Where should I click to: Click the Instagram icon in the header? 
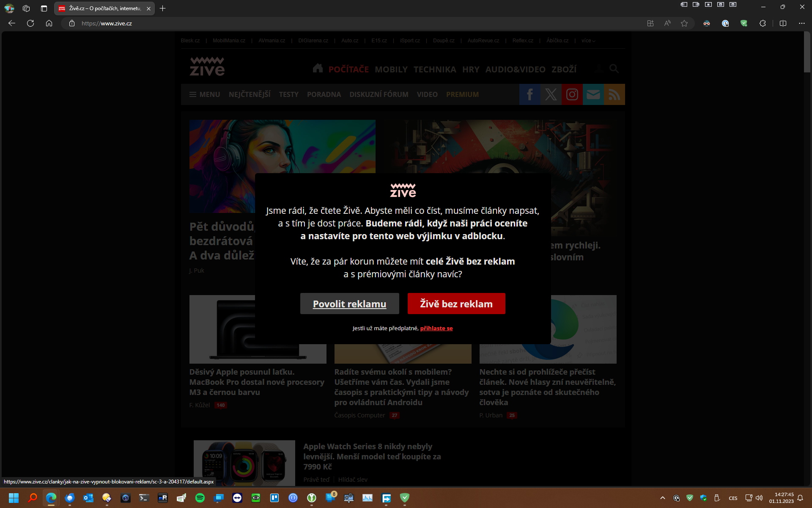(572, 94)
